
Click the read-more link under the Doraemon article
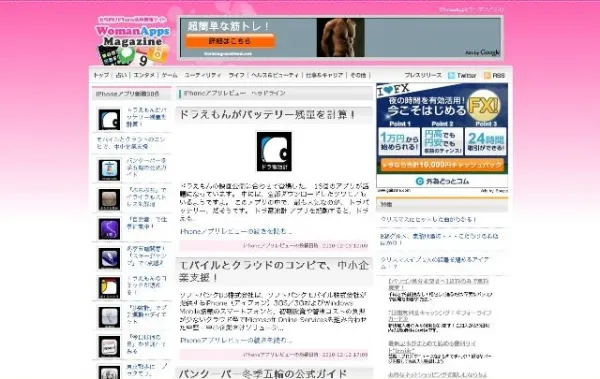pyautogui.click(x=236, y=231)
